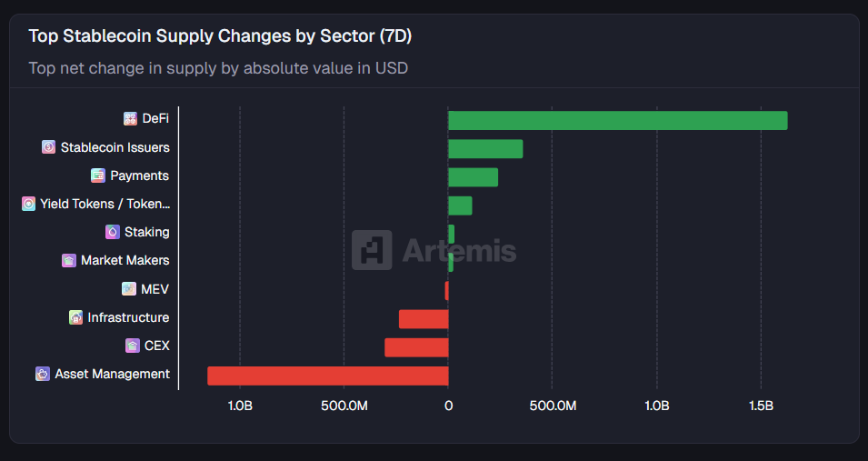Click the Infrastructure sector icon

(x=76, y=317)
